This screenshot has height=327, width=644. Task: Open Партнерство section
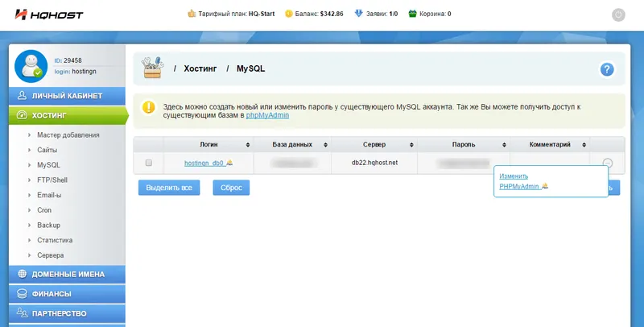point(67,313)
